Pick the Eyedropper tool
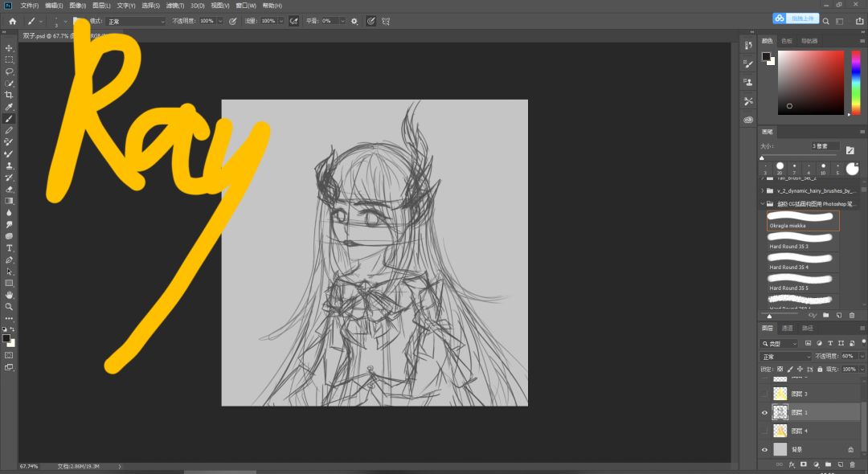Screen dimensions: 868x474 [x=9, y=107]
